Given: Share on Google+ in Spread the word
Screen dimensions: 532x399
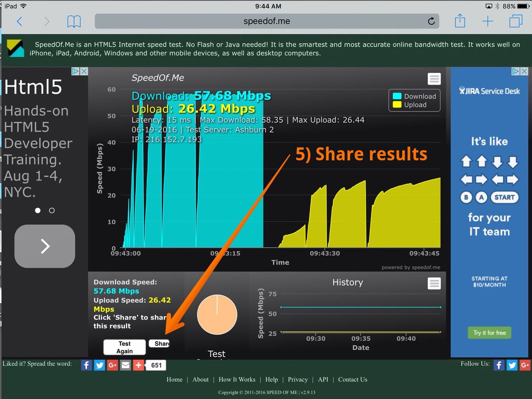Looking at the screenshot, I should (x=112, y=365).
